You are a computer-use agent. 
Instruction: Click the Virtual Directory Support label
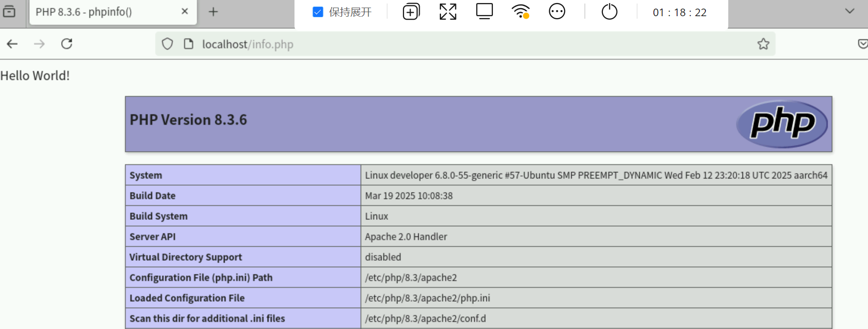pyautogui.click(x=186, y=257)
